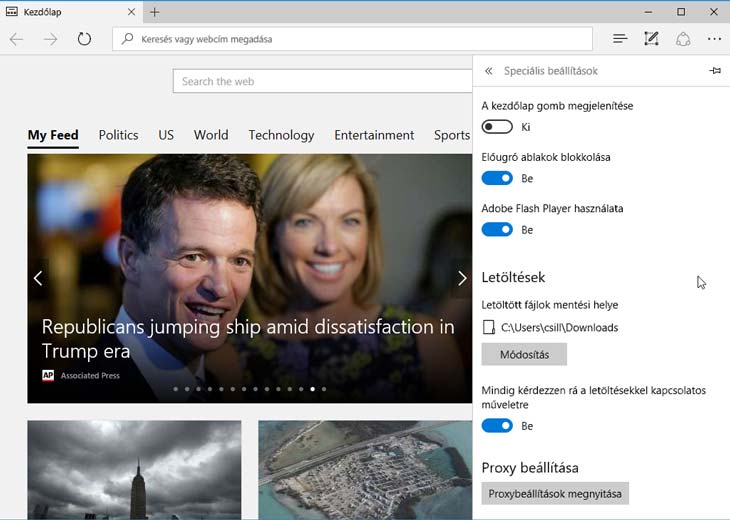This screenshot has height=520, width=730.
Task: Open the Hub favorites icon
Action: [620, 39]
